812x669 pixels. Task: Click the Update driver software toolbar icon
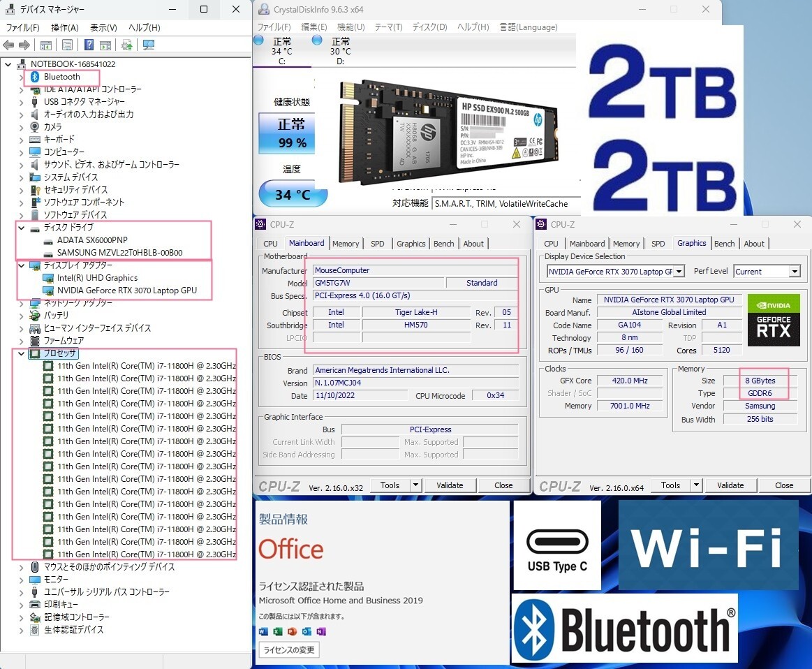click(x=126, y=45)
